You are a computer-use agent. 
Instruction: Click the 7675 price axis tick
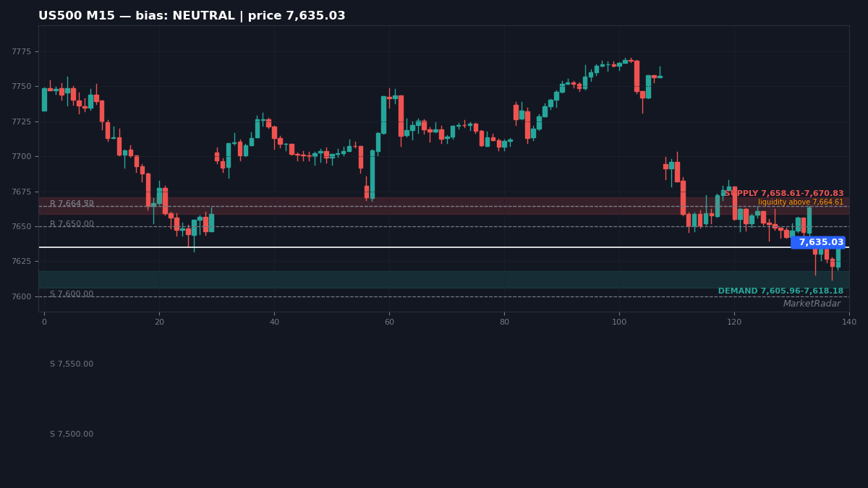(22, 192)
